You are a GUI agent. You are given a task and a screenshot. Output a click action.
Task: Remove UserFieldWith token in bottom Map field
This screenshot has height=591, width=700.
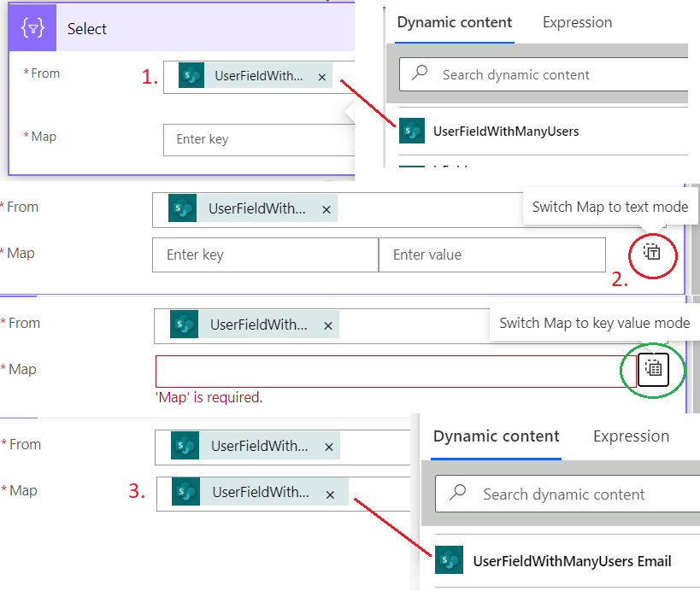(x=330, y=494)
